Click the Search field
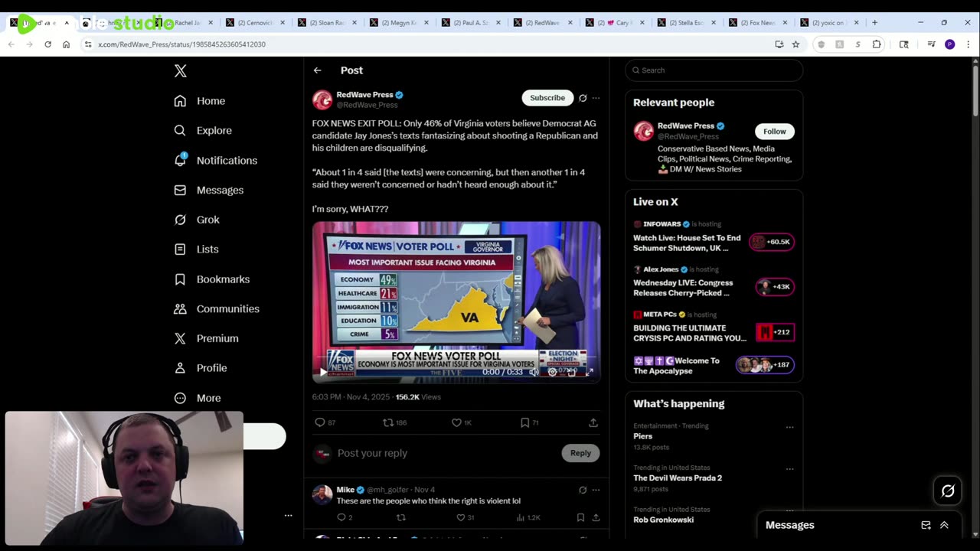This screenshot has width=980, height=551. (x=714, y=70)
